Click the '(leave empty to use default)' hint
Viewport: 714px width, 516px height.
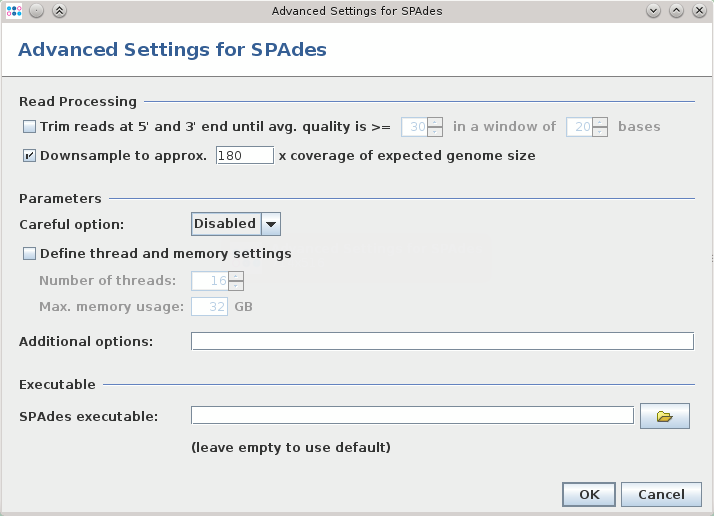[291, 447]
